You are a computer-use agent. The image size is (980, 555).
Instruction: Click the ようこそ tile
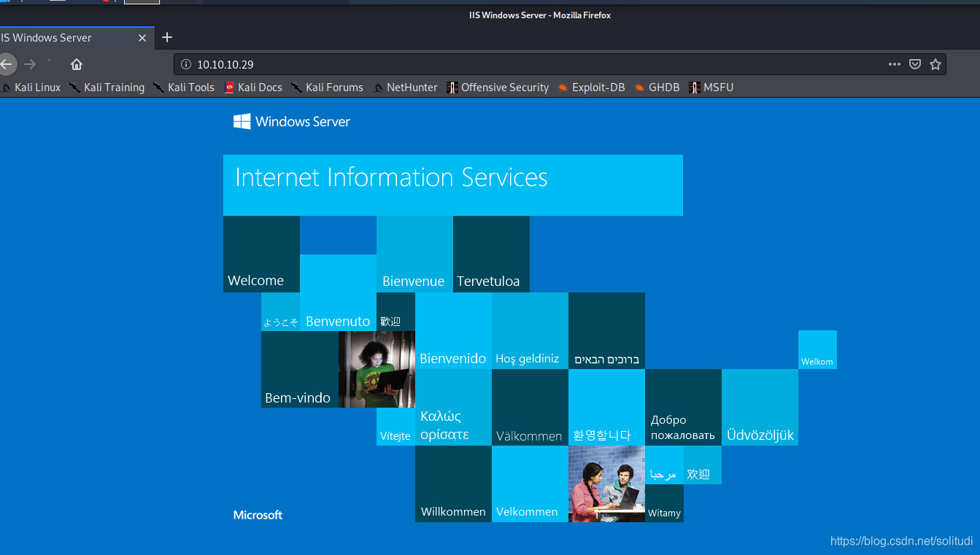[x=280, y=311]
